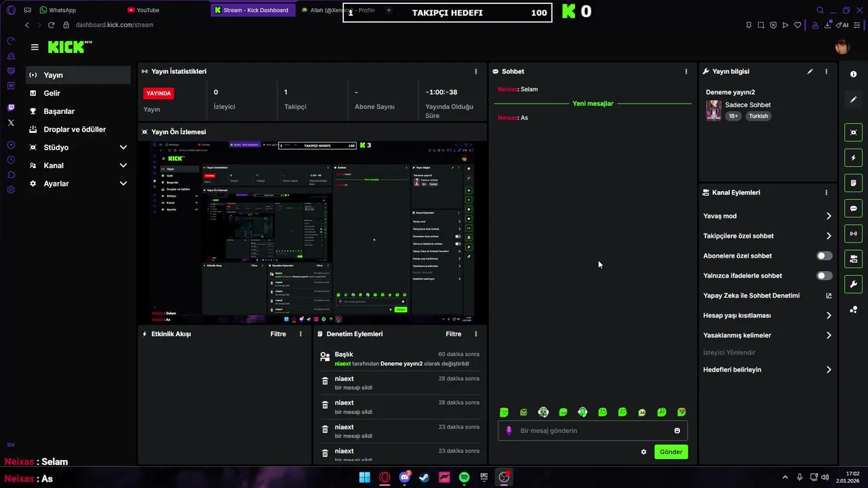
Task: Edit stream info with Yayın bilgisi pencil
Action: pos(810,71)
